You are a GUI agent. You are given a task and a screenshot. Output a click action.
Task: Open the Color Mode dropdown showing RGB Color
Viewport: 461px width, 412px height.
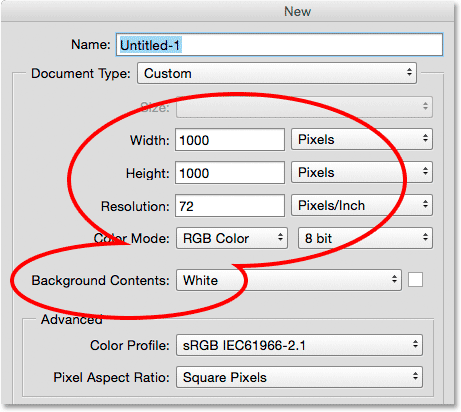pyautogui.click(x=232, y=238)
